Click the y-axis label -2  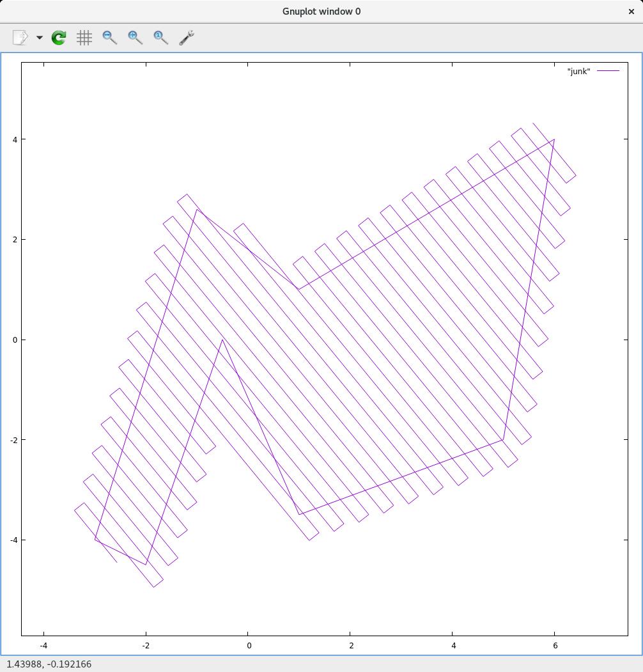[x=14, y=440]
